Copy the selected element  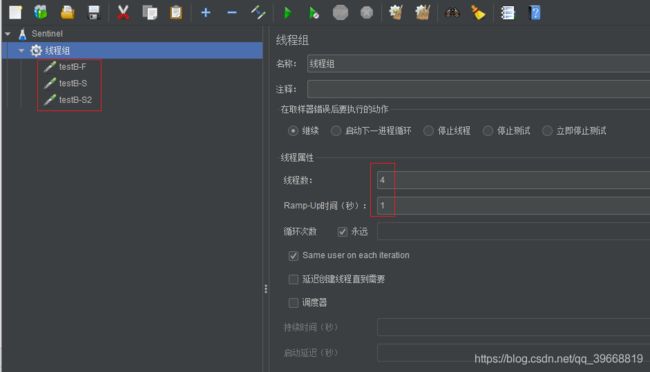(150, 12)
